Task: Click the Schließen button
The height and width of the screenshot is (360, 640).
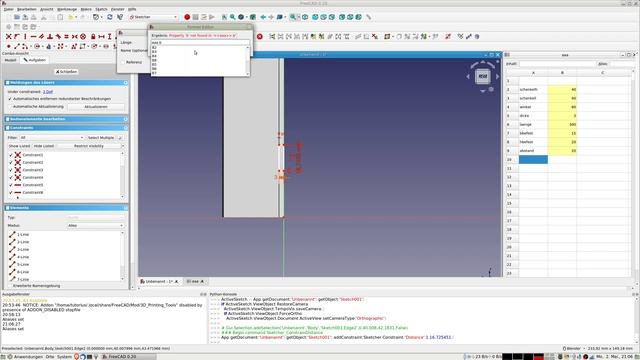Action: 66,72
